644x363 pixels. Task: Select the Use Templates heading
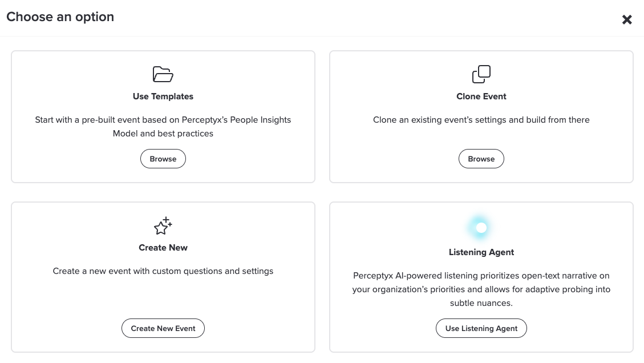[x=163, y=96]
